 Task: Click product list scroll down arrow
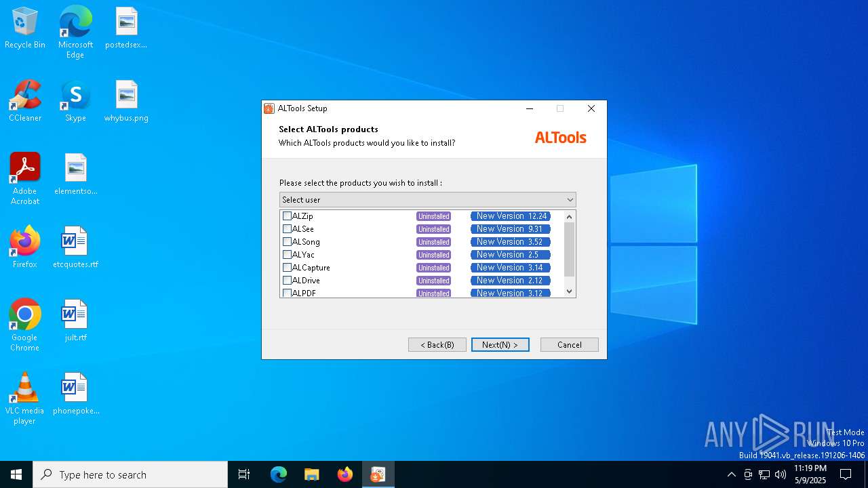570,291
